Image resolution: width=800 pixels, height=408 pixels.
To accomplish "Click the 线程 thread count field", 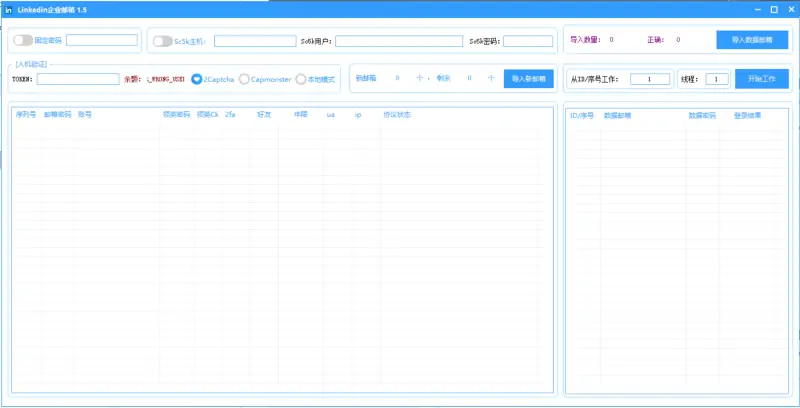I will coord(717,79).
